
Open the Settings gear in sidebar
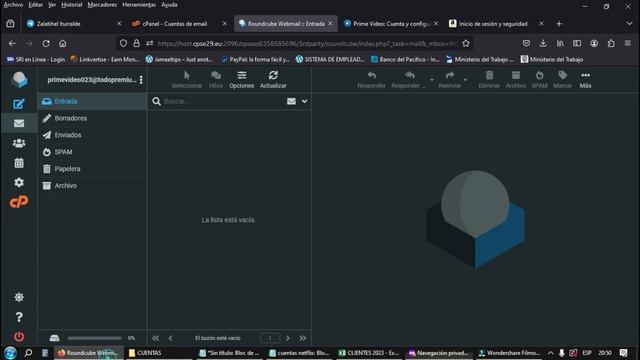[x=19, y=182]
